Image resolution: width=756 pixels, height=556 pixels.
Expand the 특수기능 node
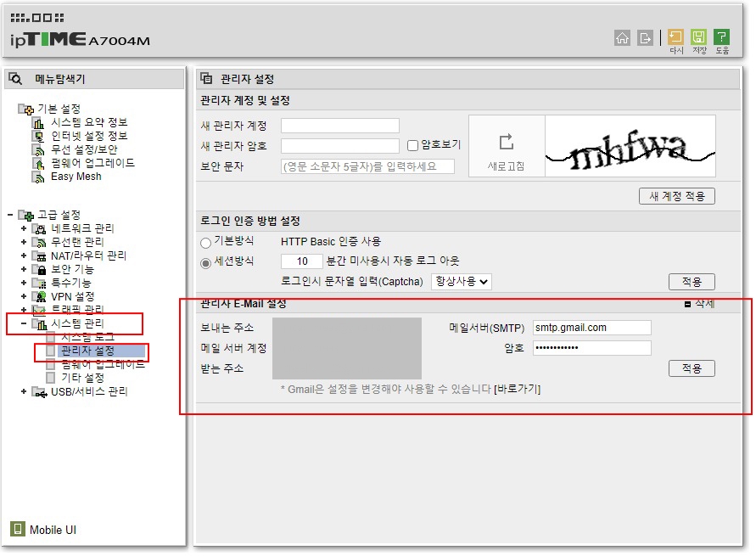(x=23, y=283)
